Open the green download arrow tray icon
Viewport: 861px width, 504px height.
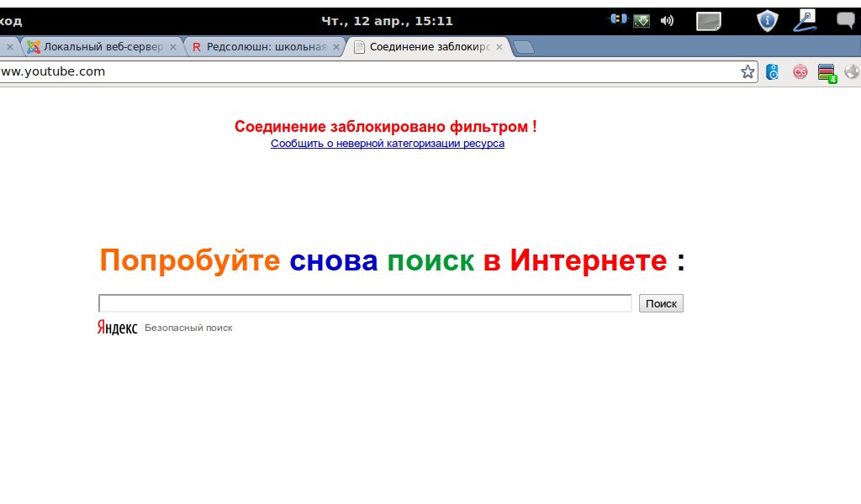(x=642, y=20)
